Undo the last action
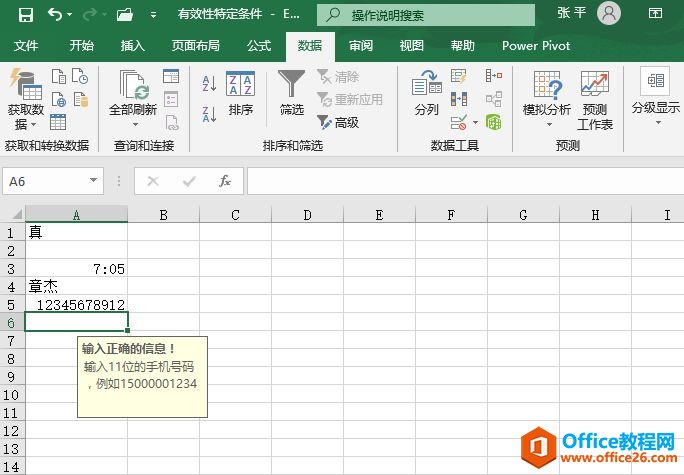 pos(55,15)
